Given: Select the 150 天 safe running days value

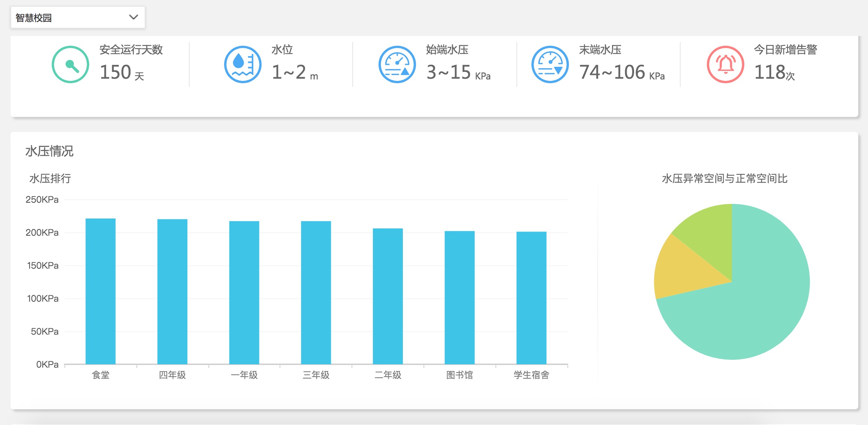Looking at the screenshot, I should tap(122, 72).
